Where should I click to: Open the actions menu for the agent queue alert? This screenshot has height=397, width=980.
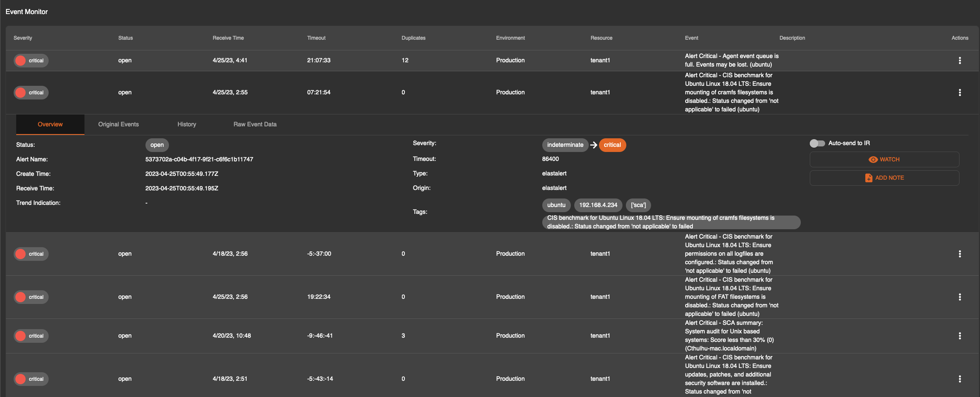(960, 60)
